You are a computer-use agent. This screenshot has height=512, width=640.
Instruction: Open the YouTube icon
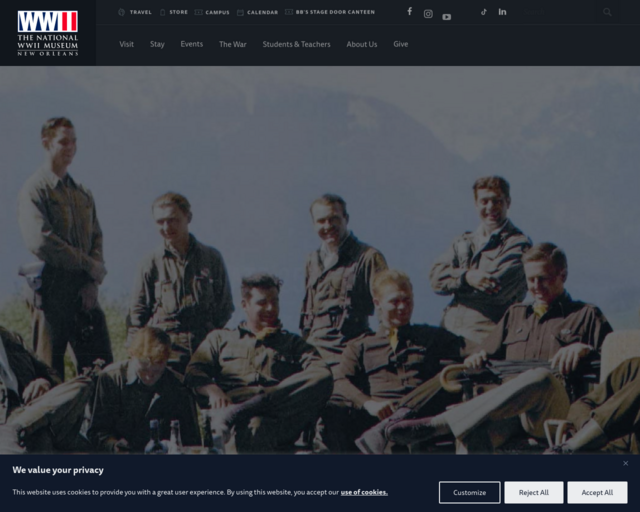447,17
